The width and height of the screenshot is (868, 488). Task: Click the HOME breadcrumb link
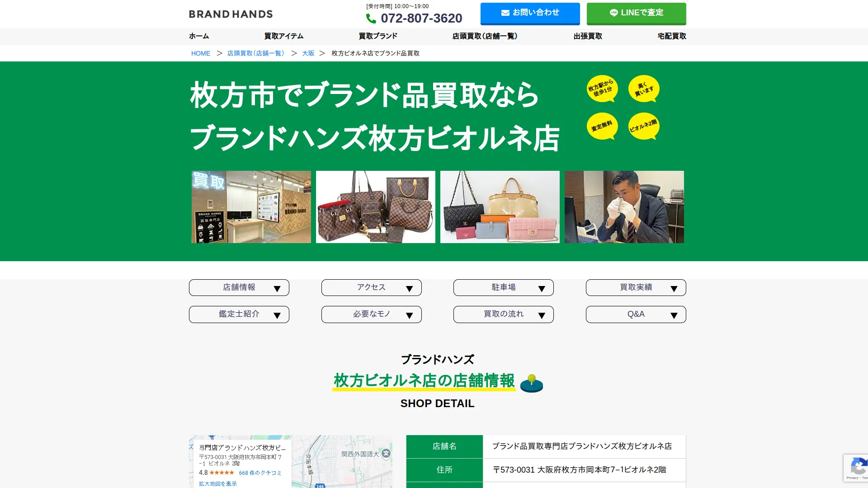pyautogui.click(x=201, y=53)
